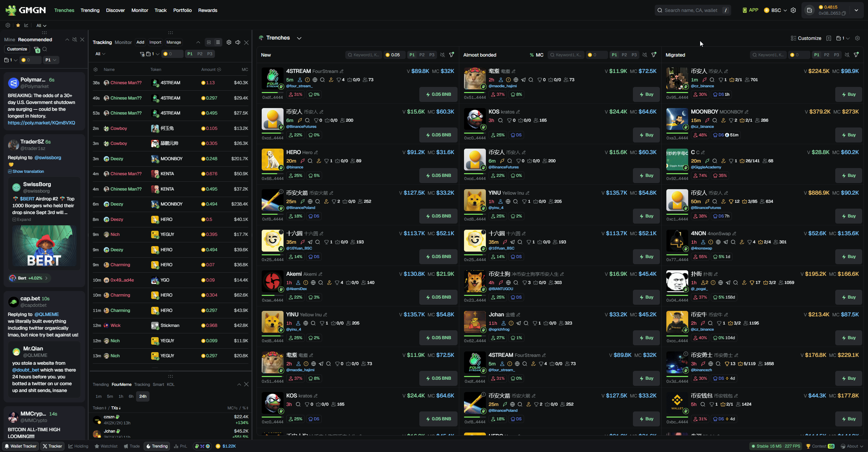Click the search name, CA, wallet field
This screenshot has height=452, width=868.
pyautogui.click(x=691, y=10)
